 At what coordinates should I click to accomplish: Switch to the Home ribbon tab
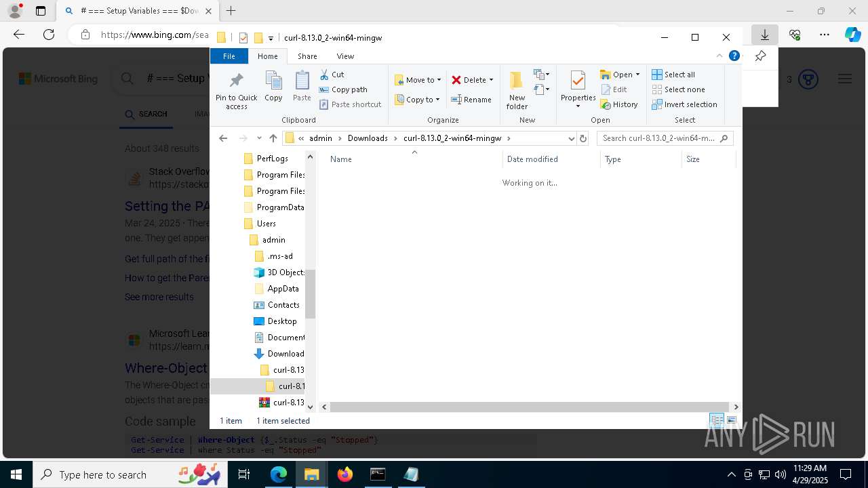(268, 56)
